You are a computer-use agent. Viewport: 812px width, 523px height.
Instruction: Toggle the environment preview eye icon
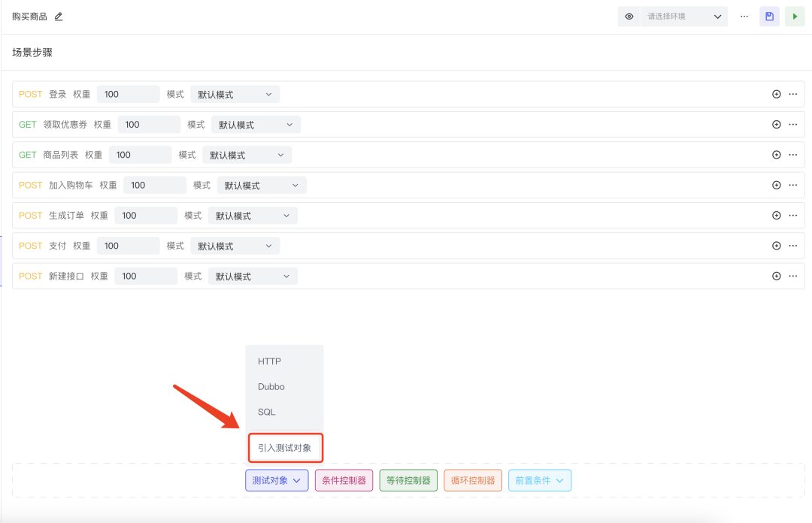click(629, 17)
